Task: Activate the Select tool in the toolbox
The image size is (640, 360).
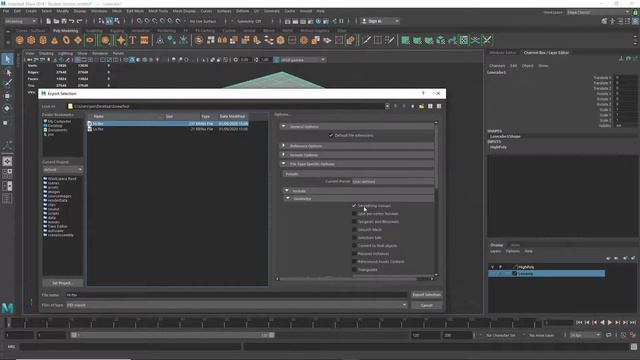Action: coord(7,60)
